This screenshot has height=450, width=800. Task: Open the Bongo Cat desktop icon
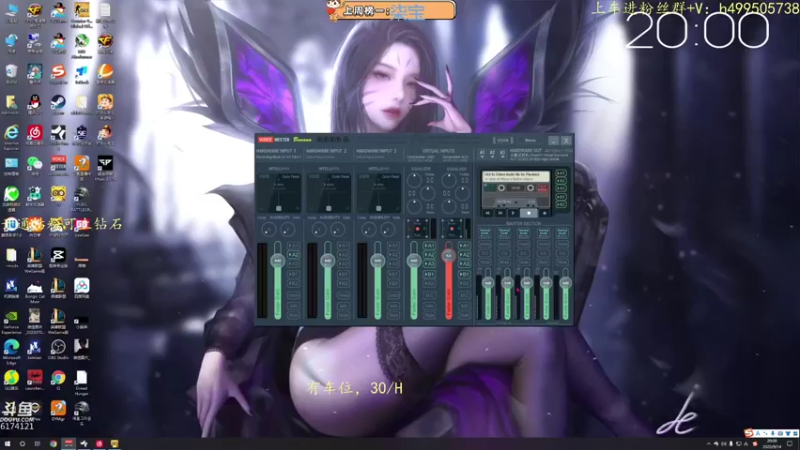35,290
